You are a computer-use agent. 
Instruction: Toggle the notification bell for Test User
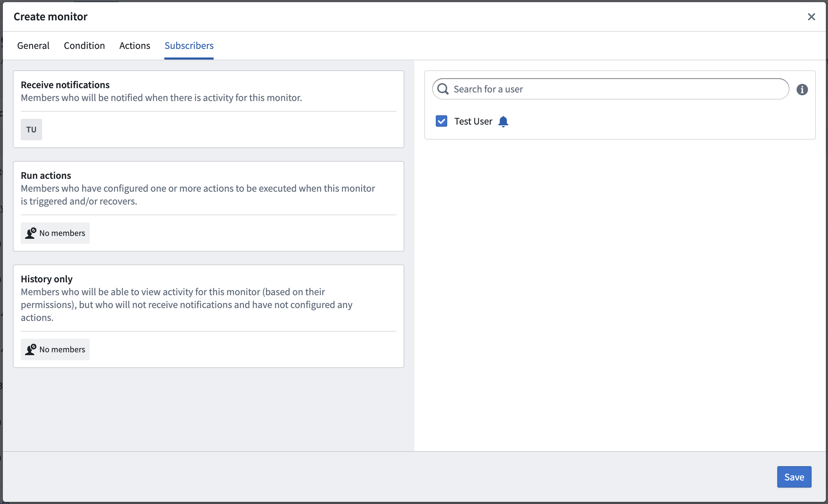tap(503, 122)
